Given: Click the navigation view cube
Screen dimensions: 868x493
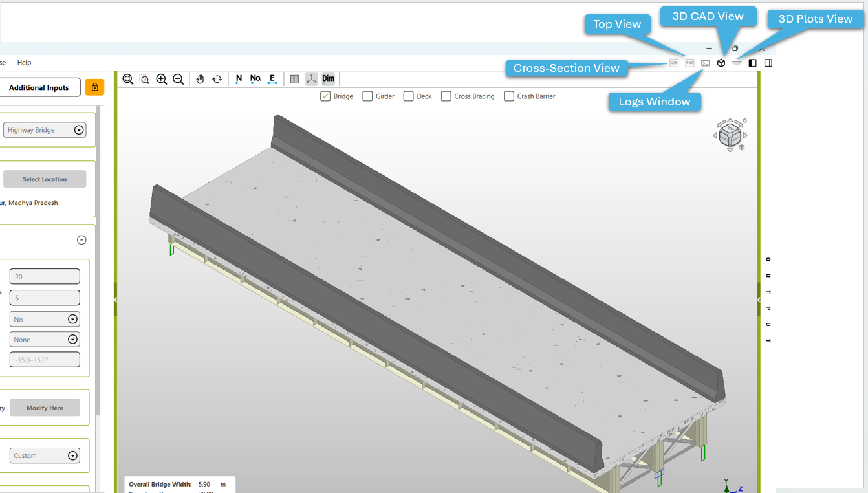Looking at the screenshot, I should (x=731, y=135).
